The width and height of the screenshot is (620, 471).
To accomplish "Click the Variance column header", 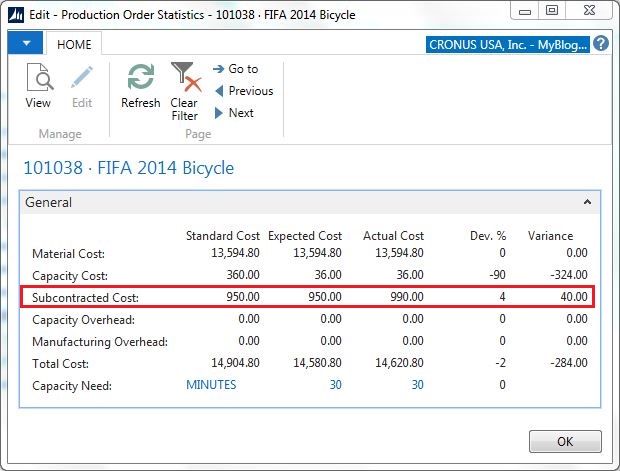I will pos(550,236).
